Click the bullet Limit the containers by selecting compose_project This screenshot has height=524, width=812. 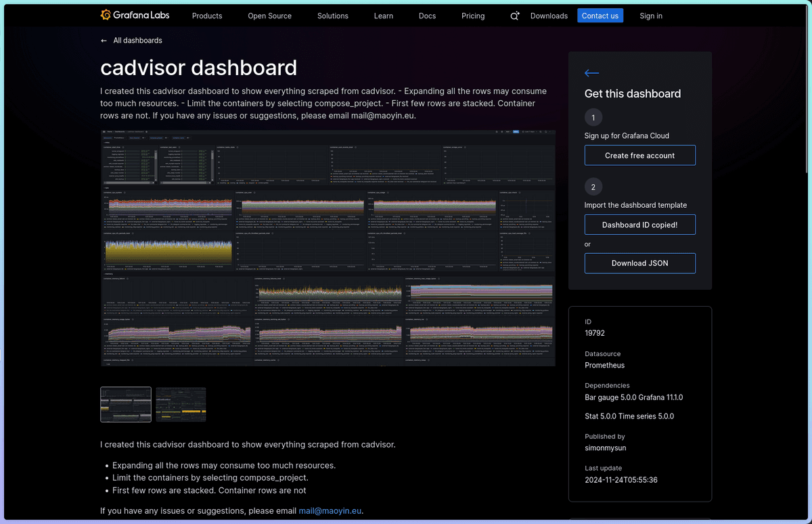click(x=210, y=478)
